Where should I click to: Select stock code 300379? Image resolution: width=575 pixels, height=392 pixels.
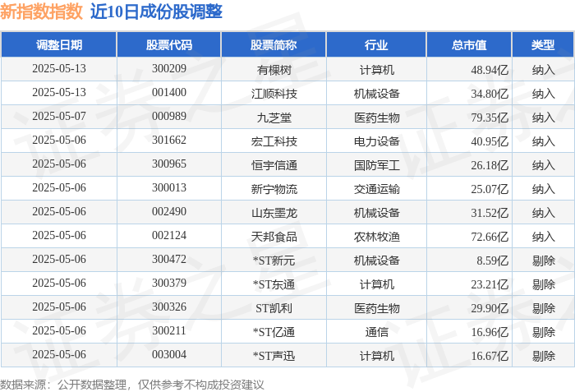169,284
